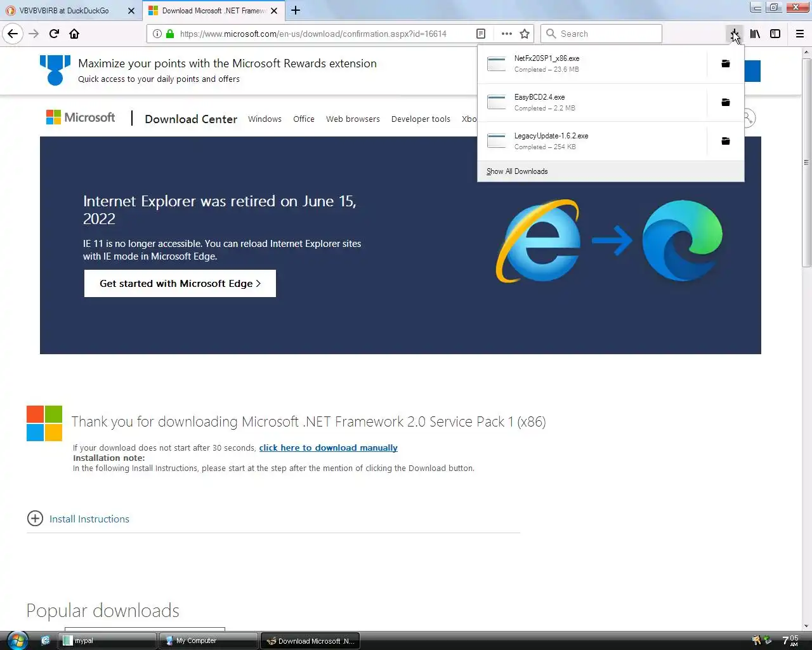
Task: Click the green padlock security icon
Action: point(170,34)
